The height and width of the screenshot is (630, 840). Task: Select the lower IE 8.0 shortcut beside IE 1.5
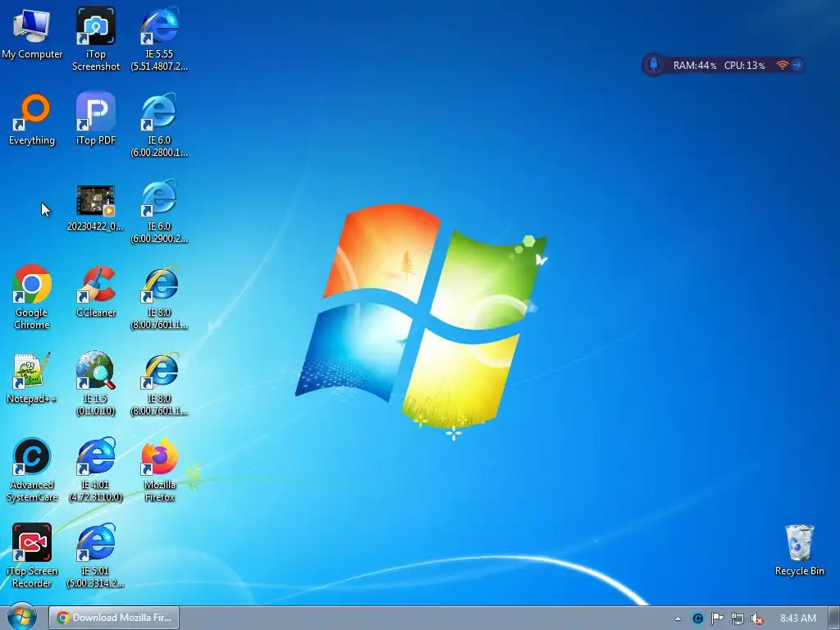tap(159, 384)
